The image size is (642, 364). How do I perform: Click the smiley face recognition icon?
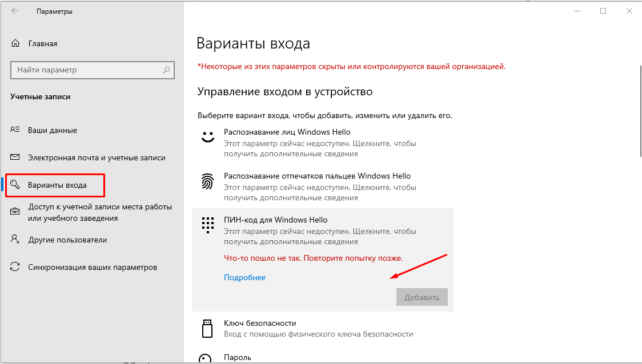207,136
